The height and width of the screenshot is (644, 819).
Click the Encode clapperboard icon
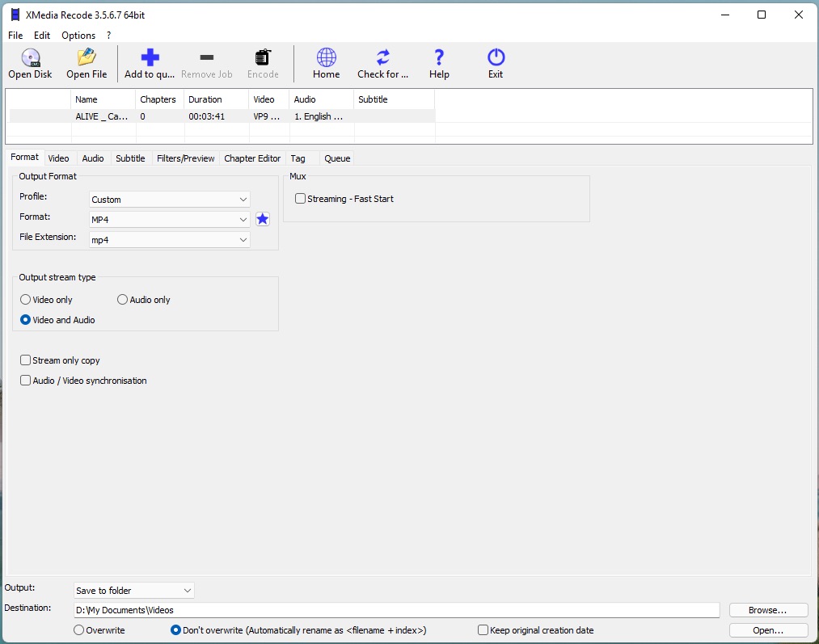pos(263,57)
